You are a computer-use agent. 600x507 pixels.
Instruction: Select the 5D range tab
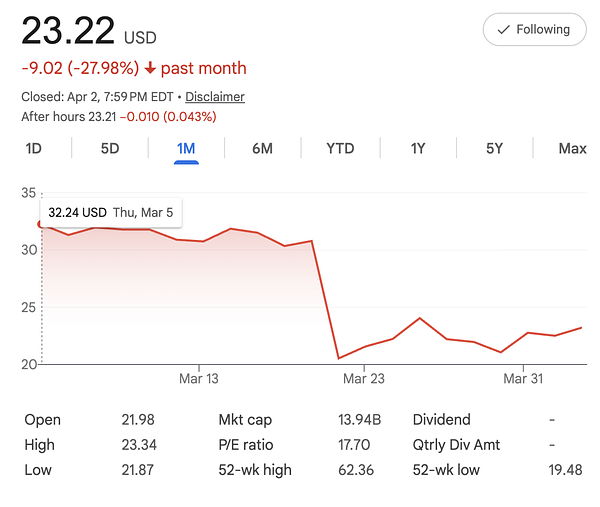point(110,148)
